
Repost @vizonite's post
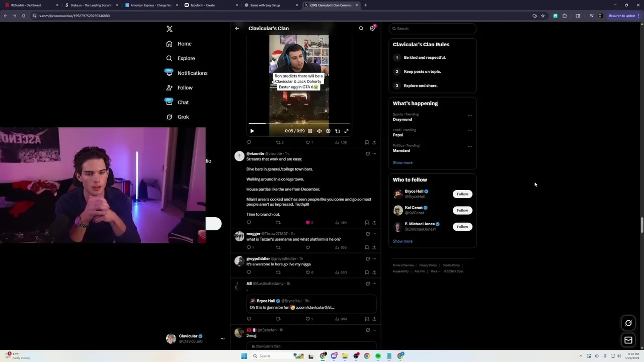point(278,222)
